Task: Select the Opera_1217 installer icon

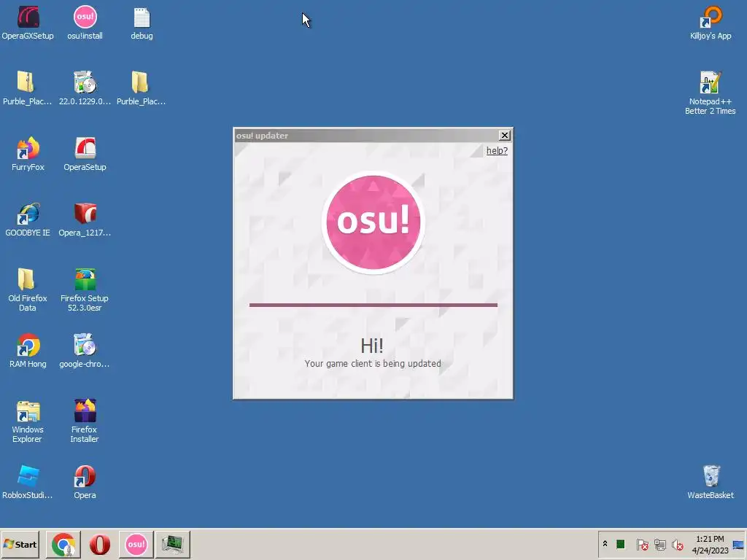Action: click(x=85, y=219)
